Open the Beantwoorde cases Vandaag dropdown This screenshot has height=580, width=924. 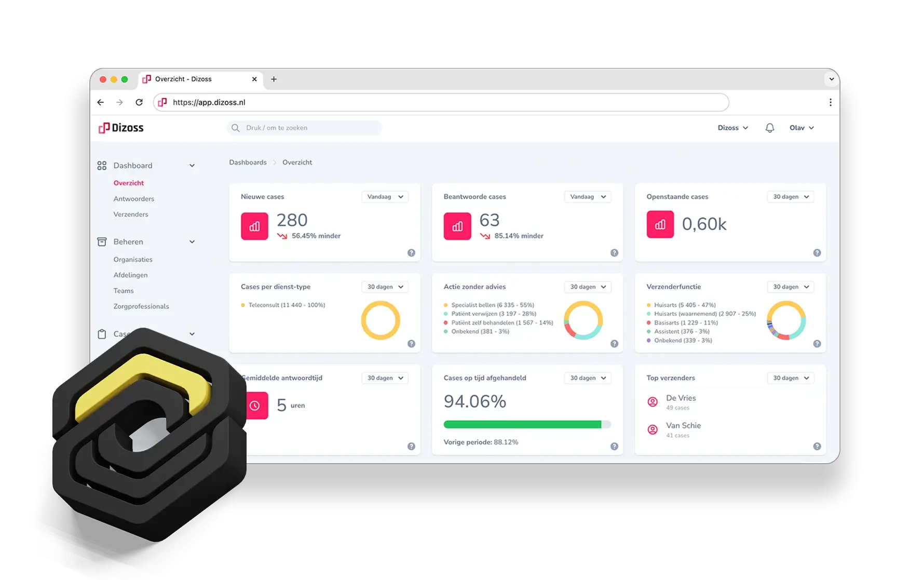point(588,197)
